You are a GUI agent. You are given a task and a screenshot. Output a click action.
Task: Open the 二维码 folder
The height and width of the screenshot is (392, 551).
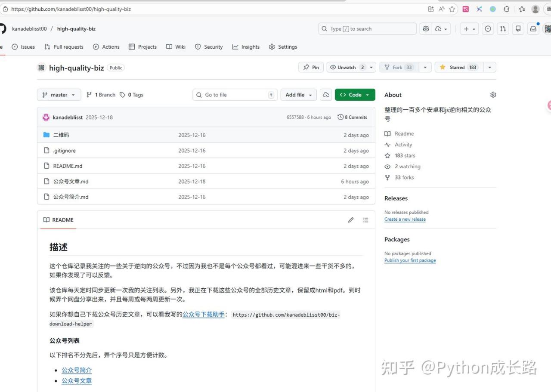(x=61, y=135)
